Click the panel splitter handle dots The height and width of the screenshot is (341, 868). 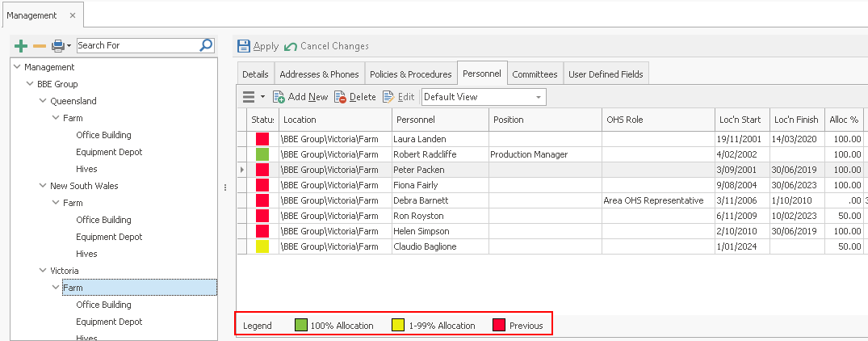click(x=225, y=187)
